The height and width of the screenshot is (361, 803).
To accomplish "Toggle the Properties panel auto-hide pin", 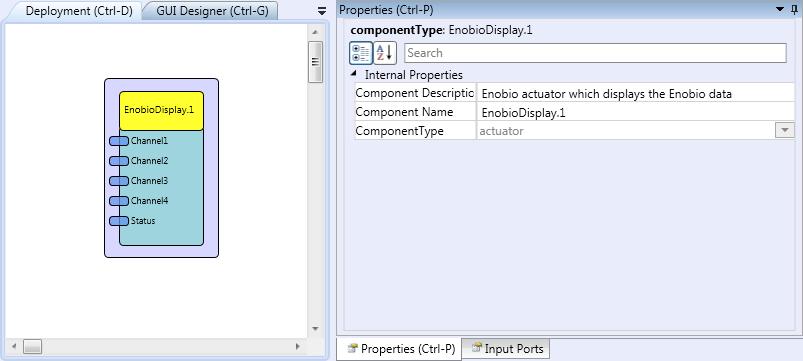I will [794, 9].
